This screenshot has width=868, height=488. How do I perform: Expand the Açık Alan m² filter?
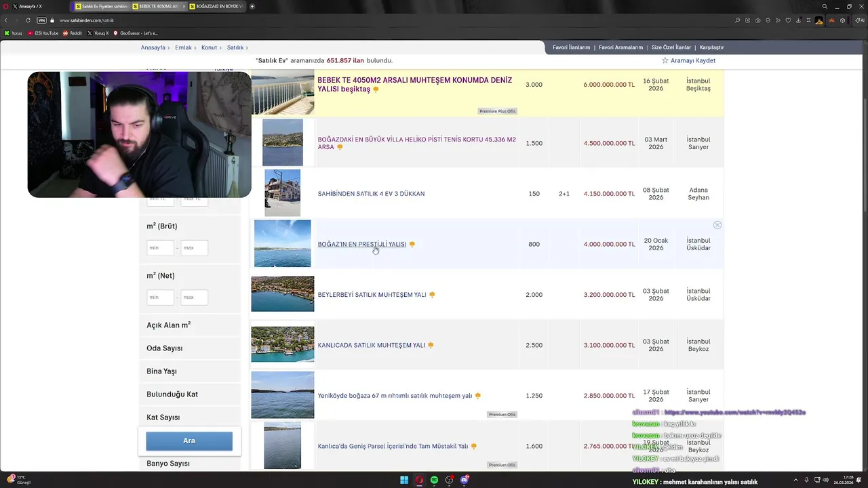[189, 325]
